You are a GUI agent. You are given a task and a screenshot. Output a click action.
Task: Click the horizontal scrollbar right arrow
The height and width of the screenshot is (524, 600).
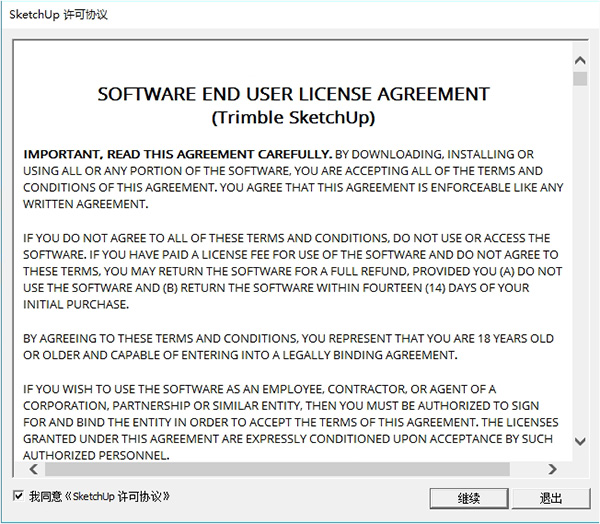(552, 469)
